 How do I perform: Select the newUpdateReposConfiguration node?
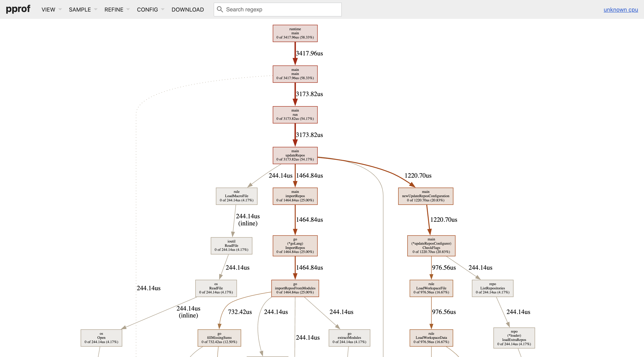425,196
